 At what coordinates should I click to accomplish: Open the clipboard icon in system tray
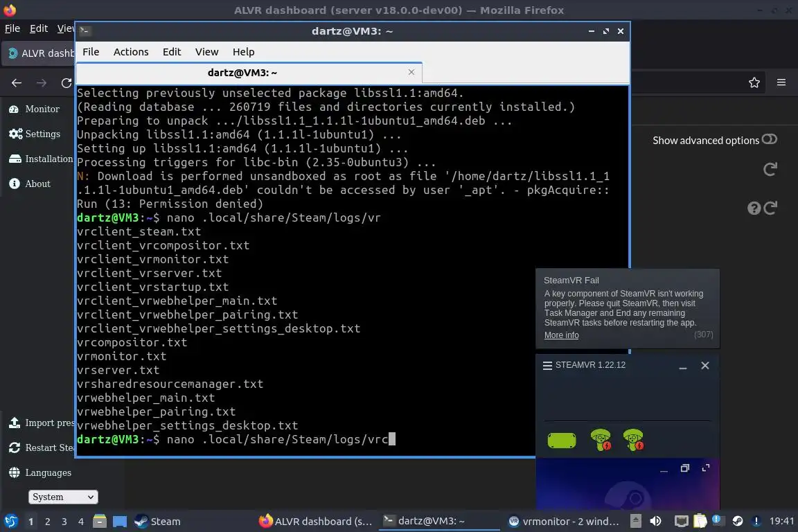click(700, 521)
